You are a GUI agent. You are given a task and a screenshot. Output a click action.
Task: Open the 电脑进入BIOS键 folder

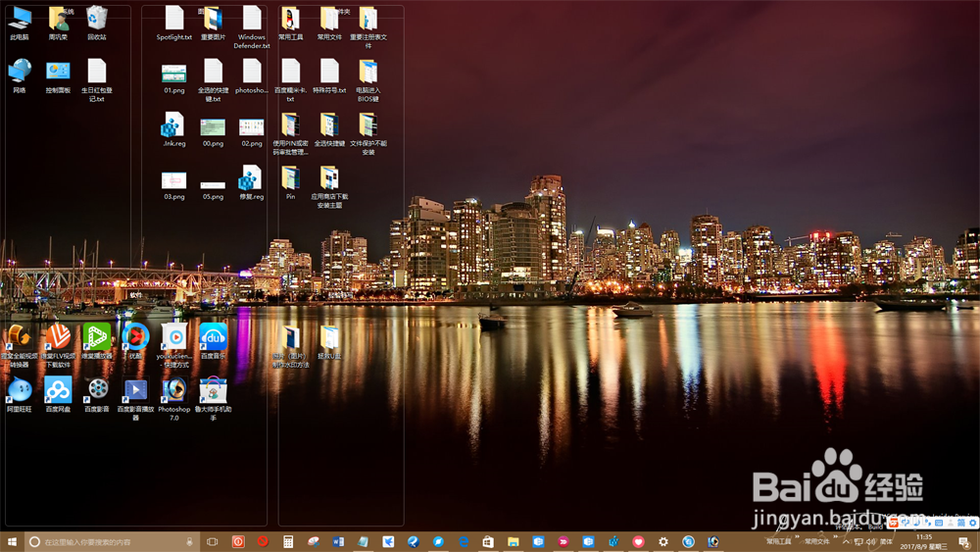(x=368, y=80)
